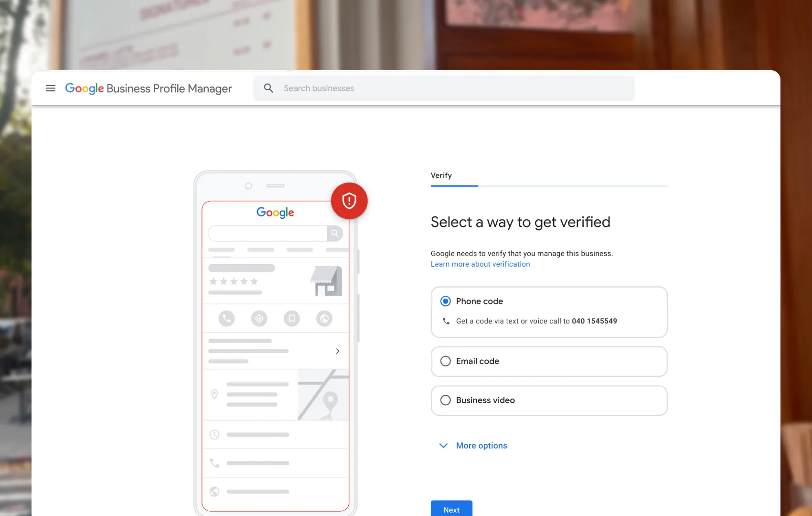The width and height of the screenshot is (812, 516).
Task: Click the verification progress bar
Action: (x=549, y=186)
